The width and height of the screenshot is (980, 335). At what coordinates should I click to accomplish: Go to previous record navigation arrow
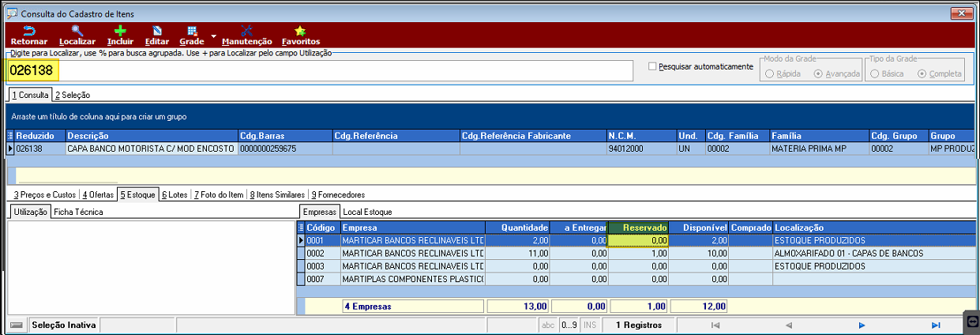787,325
